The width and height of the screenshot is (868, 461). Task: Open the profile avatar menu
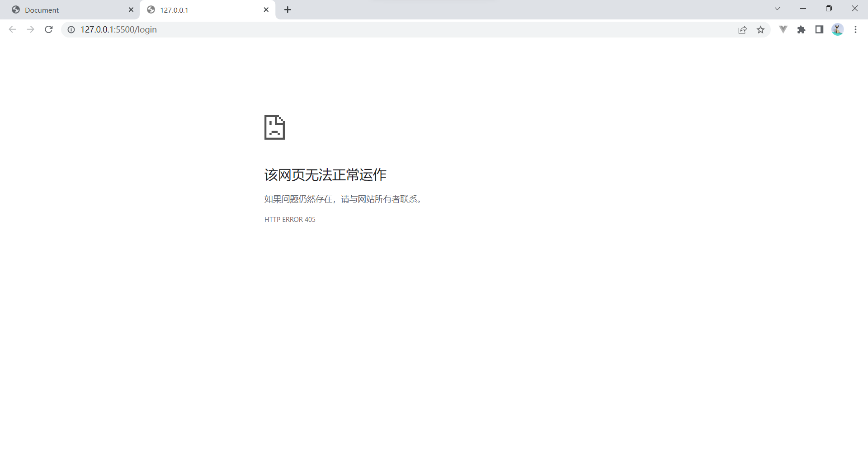(x=838, y=29)
